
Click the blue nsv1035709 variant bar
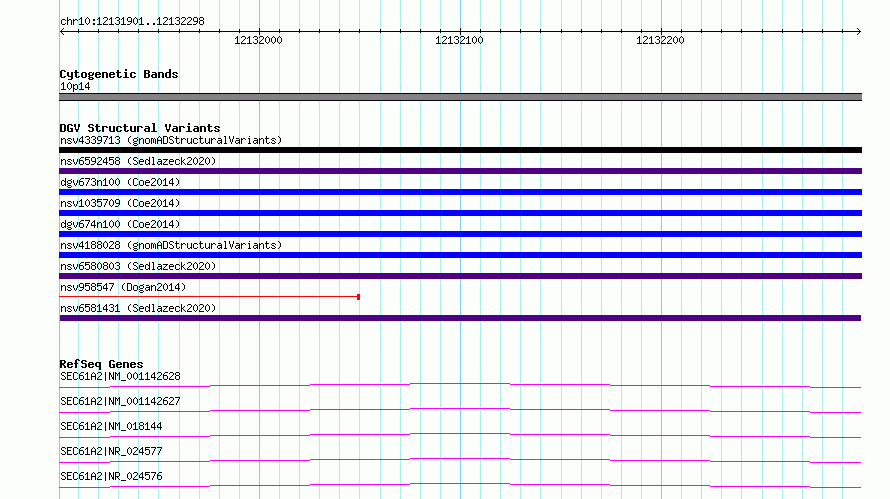460,213
